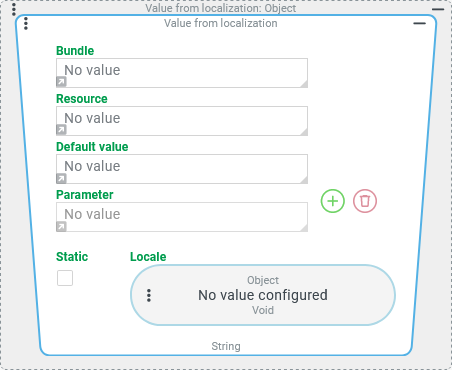Screen dimensions: 452x370
Task: Click the Parameter field's link arrow icon
Action: (61, 226)
